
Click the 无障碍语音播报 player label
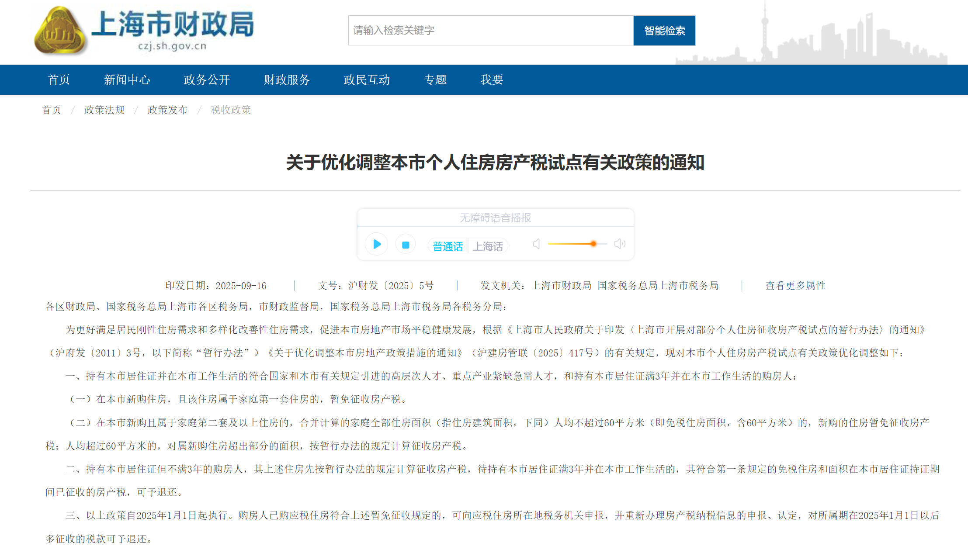pyautogui.click(x=495, y=218)
